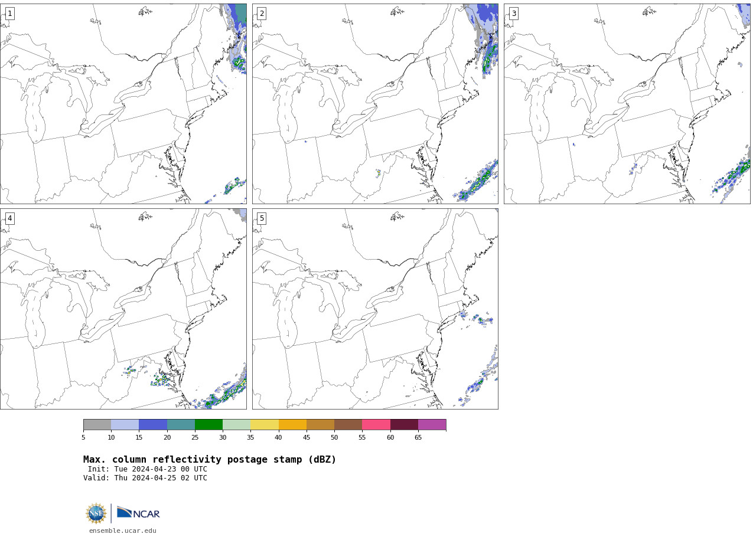
Task: Click the light lavender 10-15 dBZ swatch
Action: pos(125,425)
